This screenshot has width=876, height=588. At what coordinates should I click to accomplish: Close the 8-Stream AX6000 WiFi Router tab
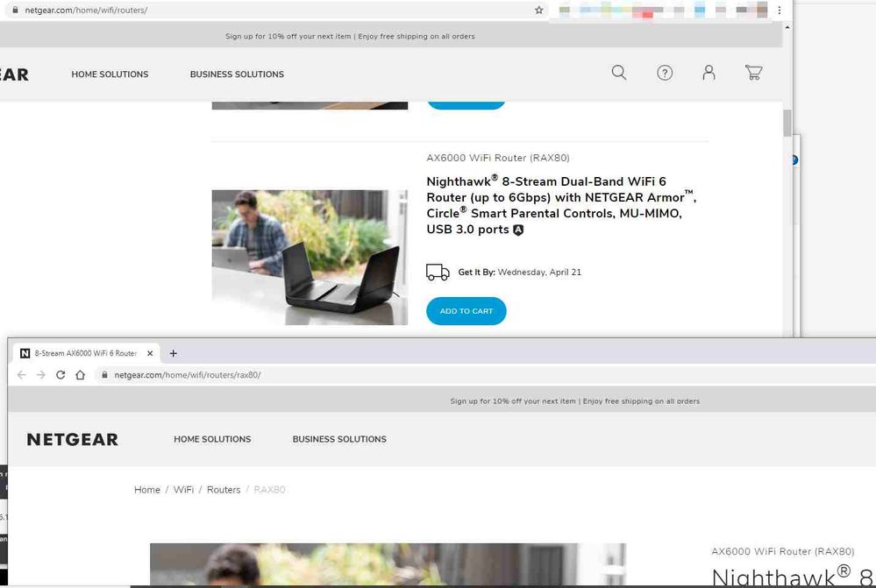150,353
